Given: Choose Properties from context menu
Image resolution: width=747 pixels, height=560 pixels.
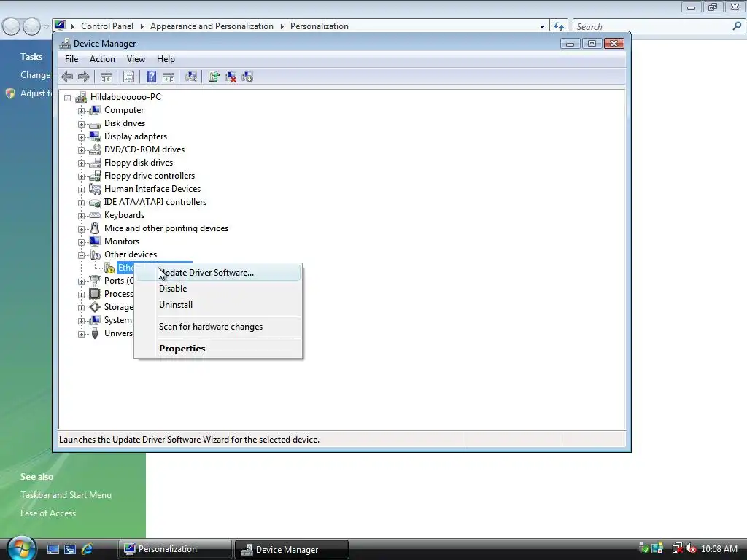Looking at the screenshot, I should 218,349.
